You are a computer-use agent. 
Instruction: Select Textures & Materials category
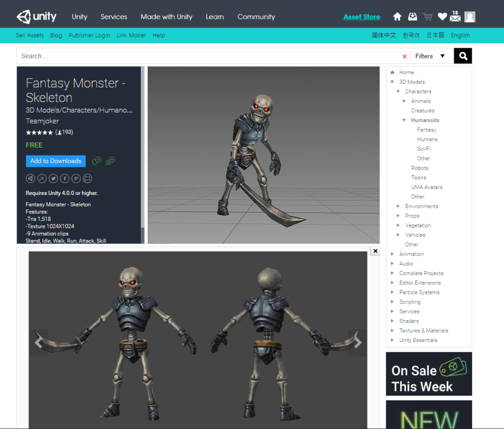click(424, 331)
